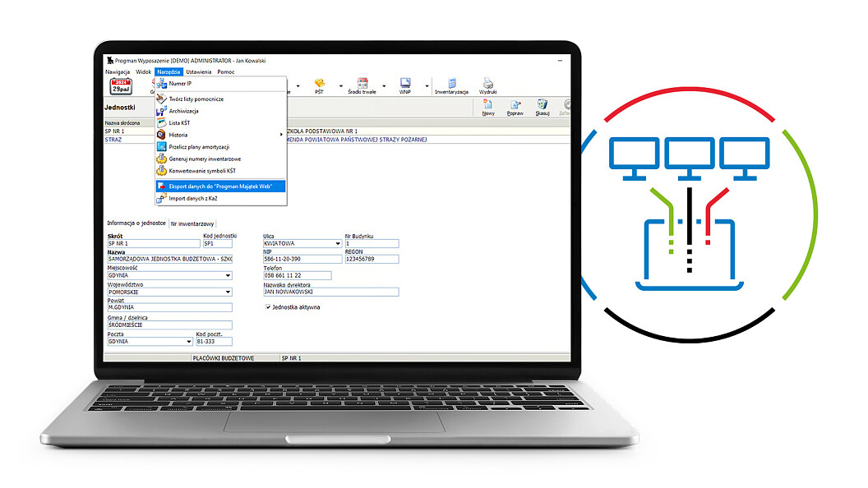868x488 pixels.
Task: Choose Import danych z Ka2 menu entry
Action: tap(221, 198)
